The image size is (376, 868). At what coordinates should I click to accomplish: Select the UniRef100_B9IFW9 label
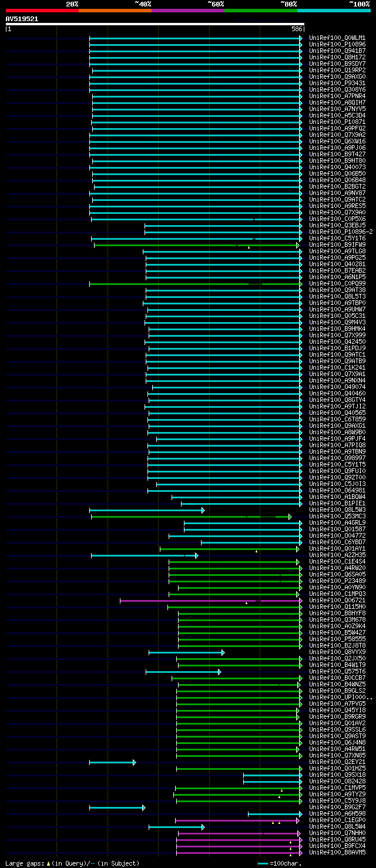[x=337, y=245]
